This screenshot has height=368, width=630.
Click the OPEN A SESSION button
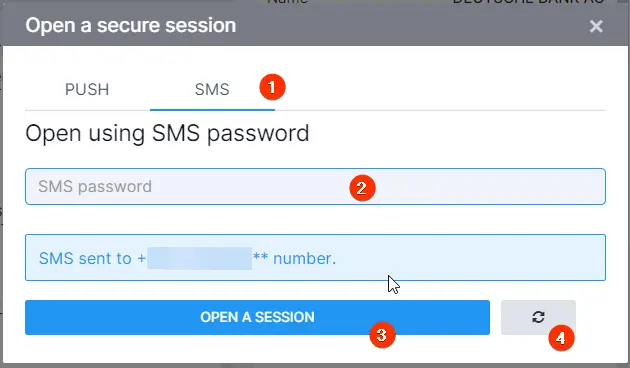click(x=257, y=317)
